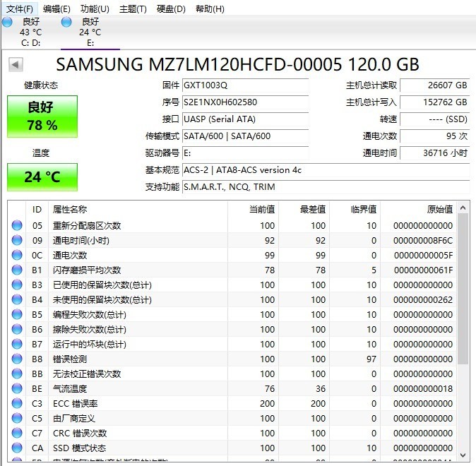Click the status icon of row 0C
This screenshot has height=466, width=476.
[x=17, y=255]
